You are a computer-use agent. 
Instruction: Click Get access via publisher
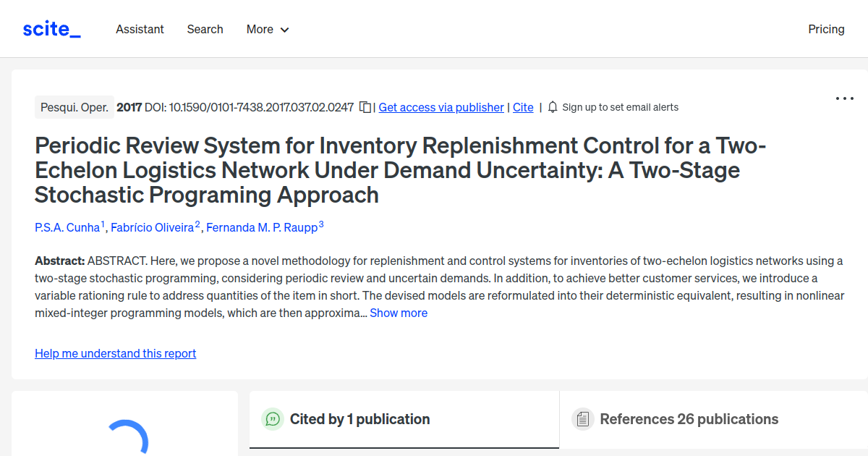(441, 107)
